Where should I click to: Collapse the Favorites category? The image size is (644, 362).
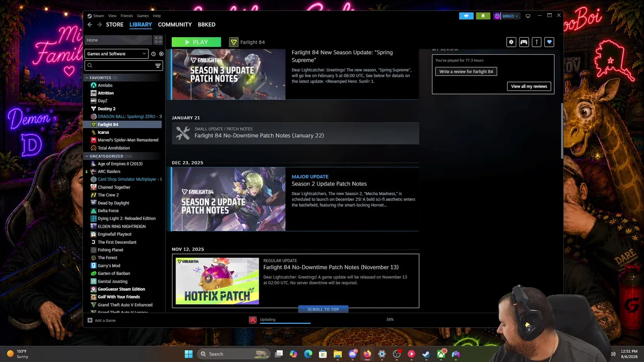point(87,78)
